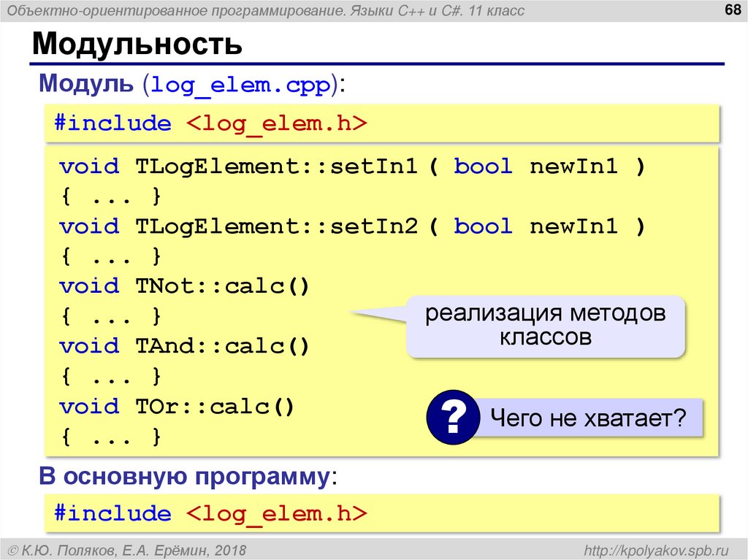Click the 'TNot::calc()' code line
The width and height of the screenshot is (748, 560).
coord(185,287)
